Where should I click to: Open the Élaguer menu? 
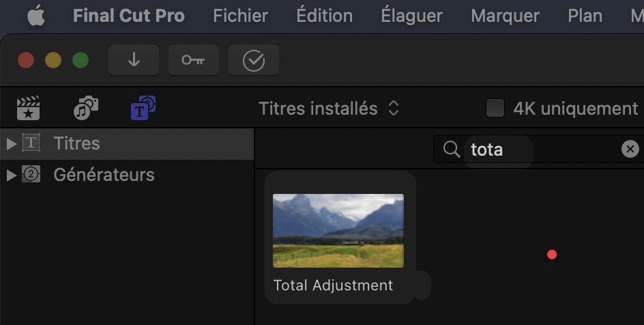(411, 16)
